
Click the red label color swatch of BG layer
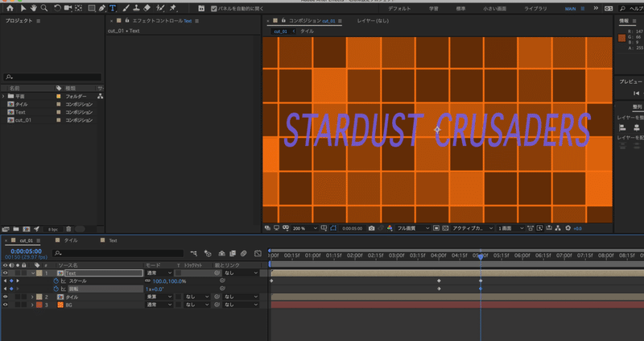39,305
